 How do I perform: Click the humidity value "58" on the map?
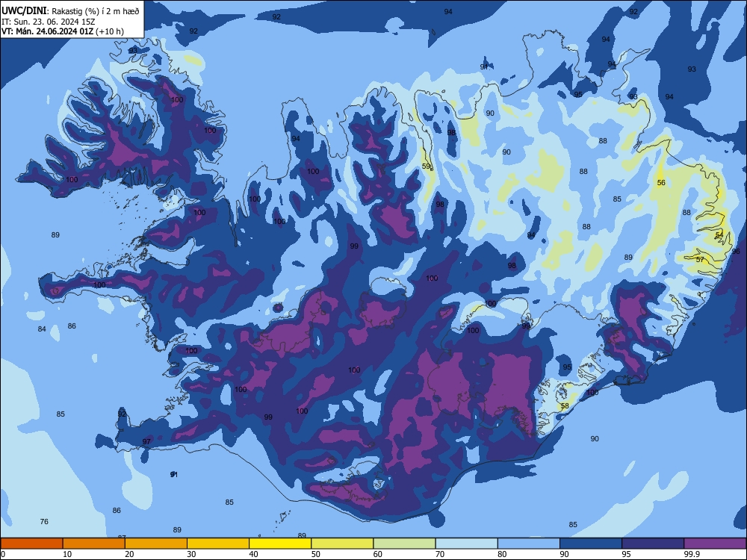click(x=565, y=406)
